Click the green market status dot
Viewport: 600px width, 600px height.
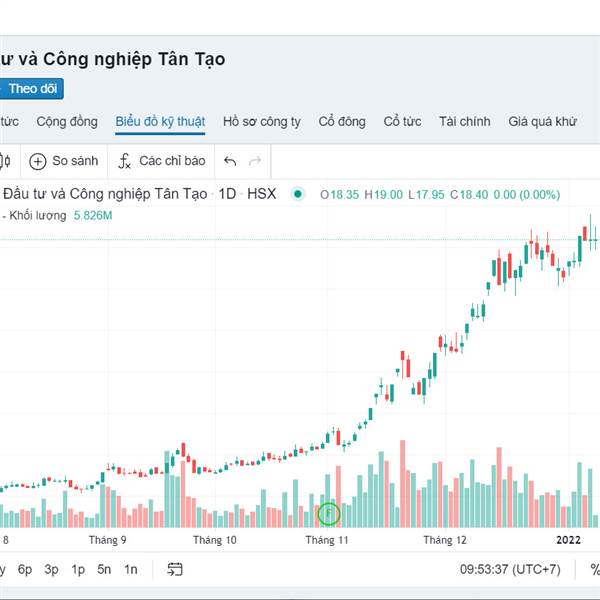[x=298, y=194]
